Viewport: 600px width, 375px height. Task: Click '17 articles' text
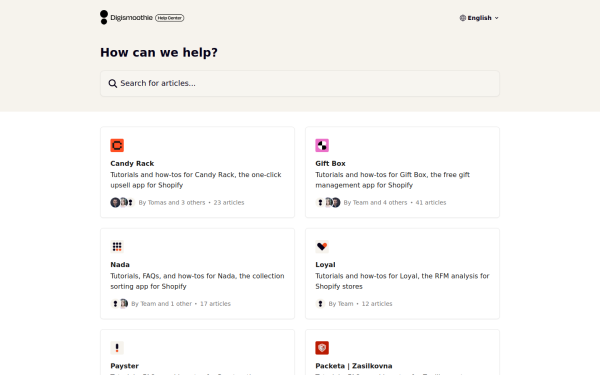(215, 304)
